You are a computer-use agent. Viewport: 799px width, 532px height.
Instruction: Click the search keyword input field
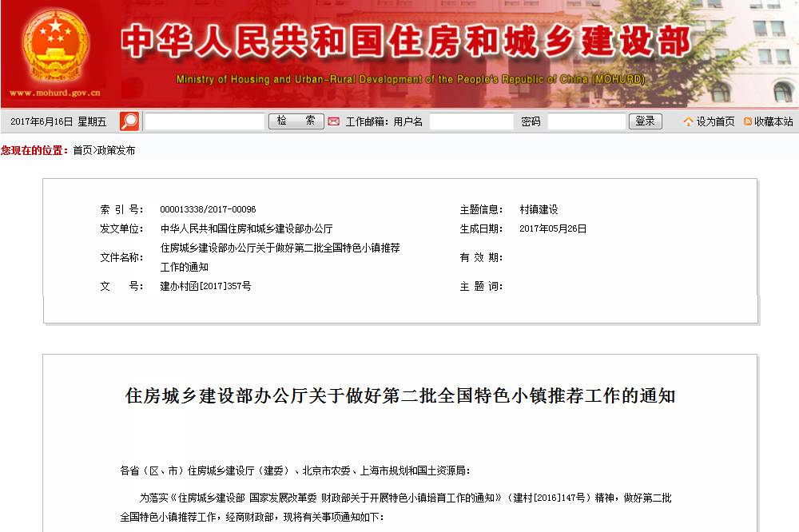pyautogui.click(x=205, y=121)
